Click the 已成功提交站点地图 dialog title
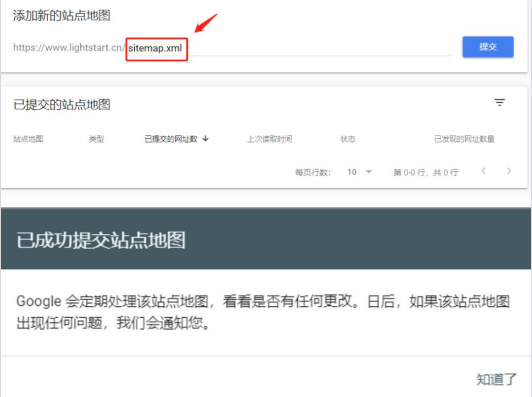 coord(101,240)
